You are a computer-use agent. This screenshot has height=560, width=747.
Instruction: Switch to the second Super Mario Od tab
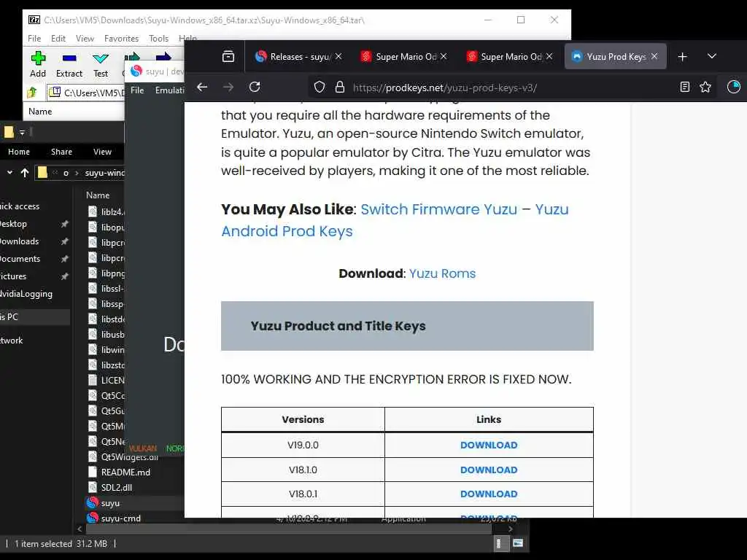pos(504,57)
